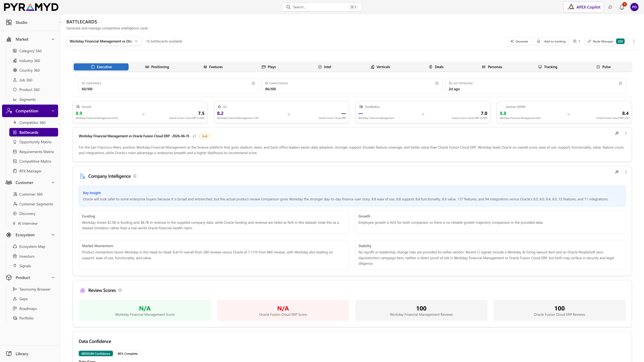Open Studio in the sidebar
Screen dimensions: 644x362
[x=30, y=22]
